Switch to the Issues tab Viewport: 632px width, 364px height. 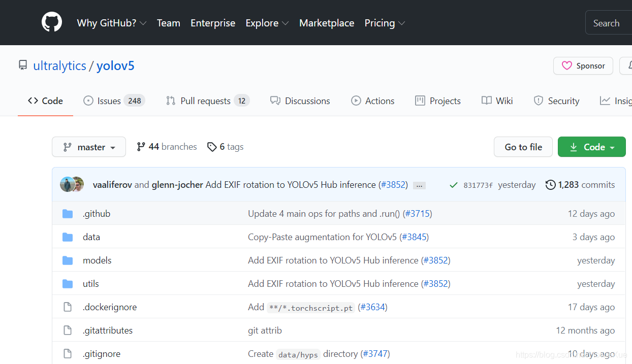click(114, 101)
